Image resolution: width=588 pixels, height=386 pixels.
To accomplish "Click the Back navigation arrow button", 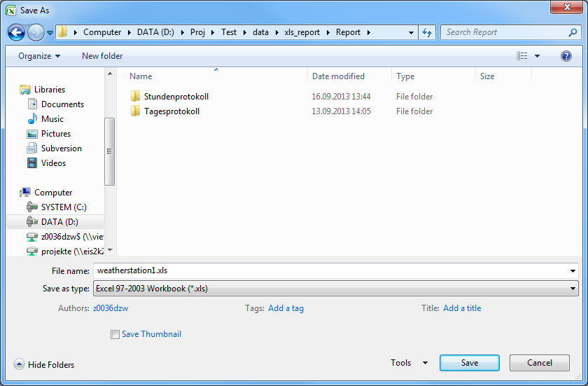I will click(16, 33).
